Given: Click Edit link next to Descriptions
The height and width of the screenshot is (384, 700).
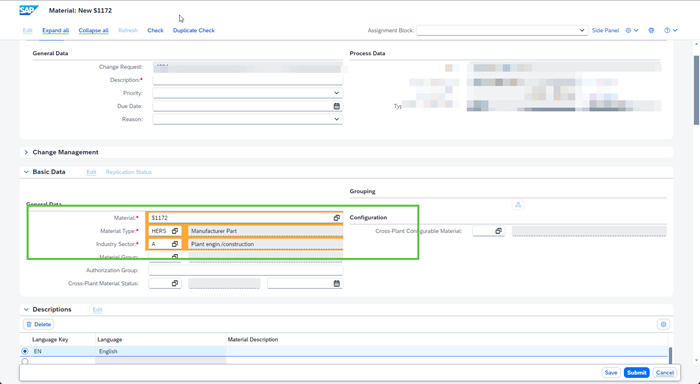Looking at the screenshot, I should 97,309.
